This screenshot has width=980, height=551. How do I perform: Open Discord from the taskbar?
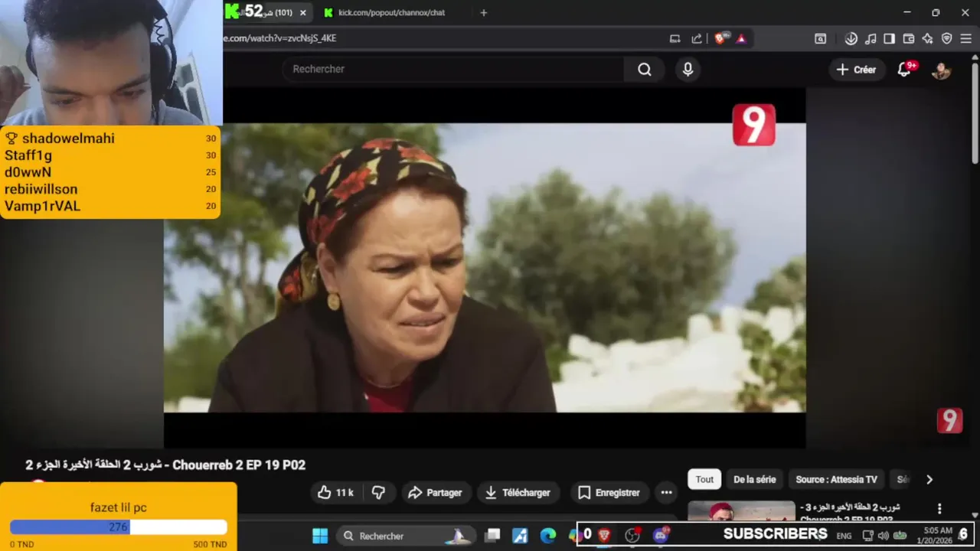pos(660,536)
